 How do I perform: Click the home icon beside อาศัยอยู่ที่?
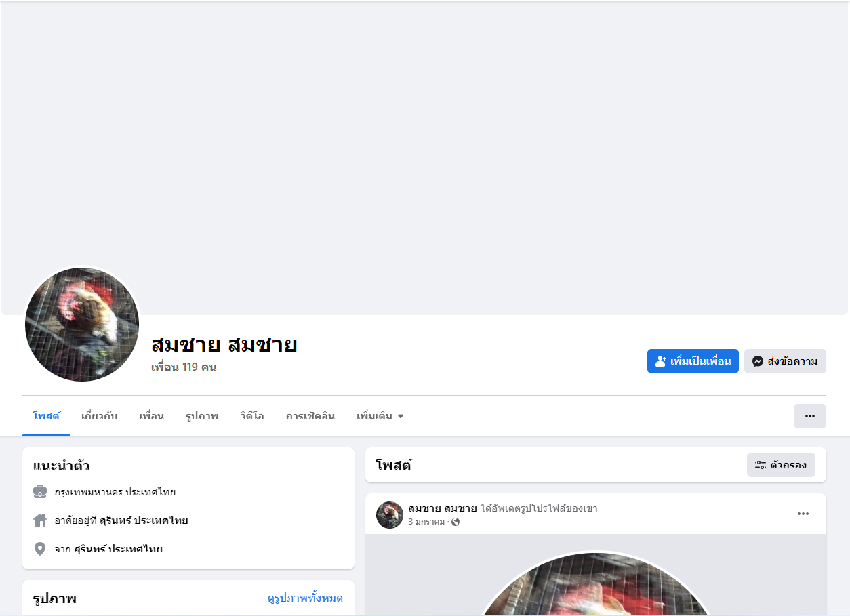40,520
